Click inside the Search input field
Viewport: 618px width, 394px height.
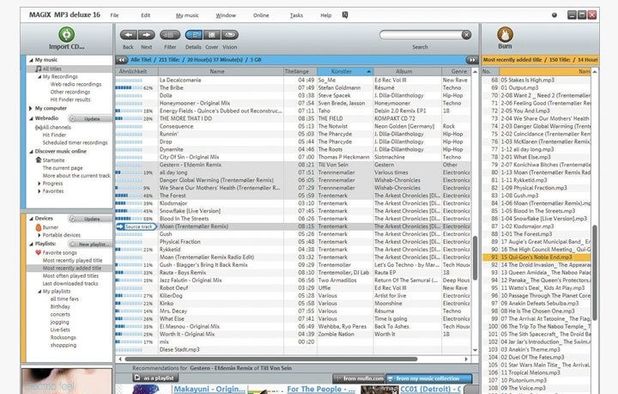(x=420, y=35)
